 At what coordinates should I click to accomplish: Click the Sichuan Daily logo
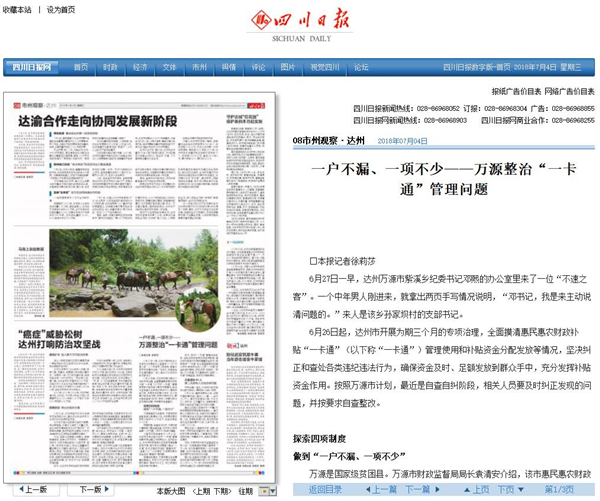click(300, 24)
